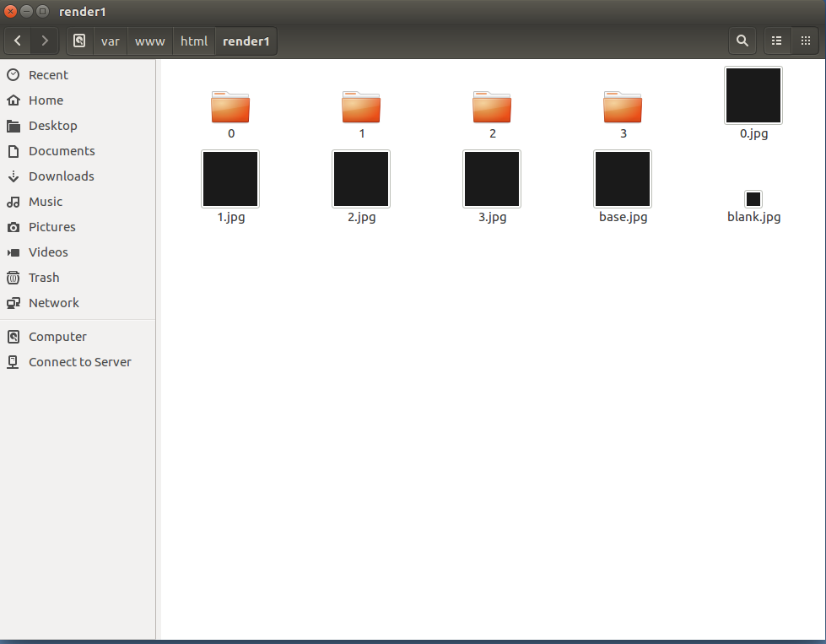Open the search icon in the toolbar
826x644 pixels.
click(742, 41)
